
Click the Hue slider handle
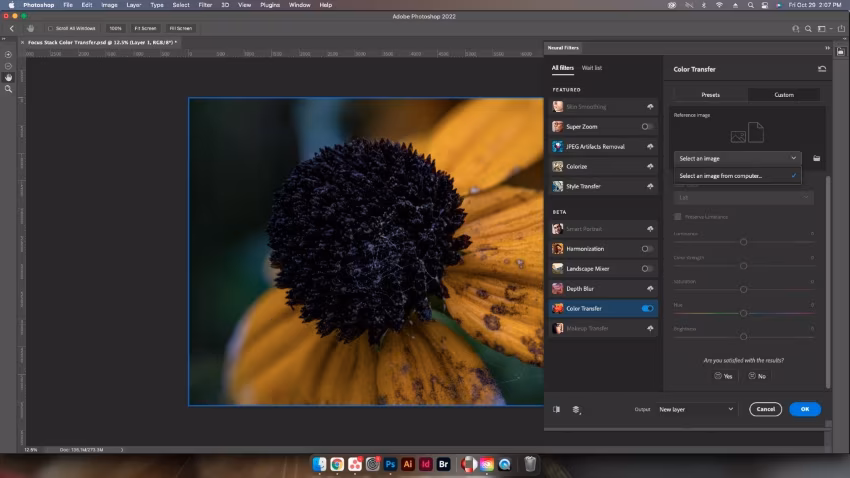click(x=743, y=313)
